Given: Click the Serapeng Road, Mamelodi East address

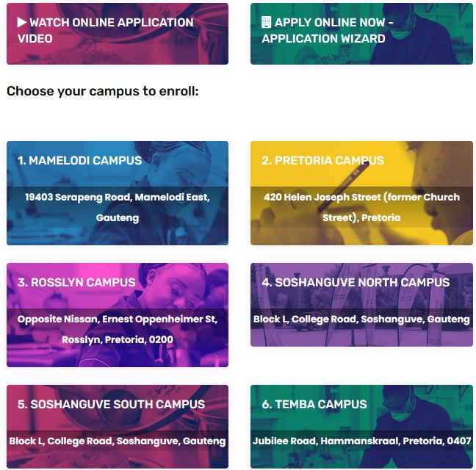Looking at the screenshot, I should tap(118, 207).
